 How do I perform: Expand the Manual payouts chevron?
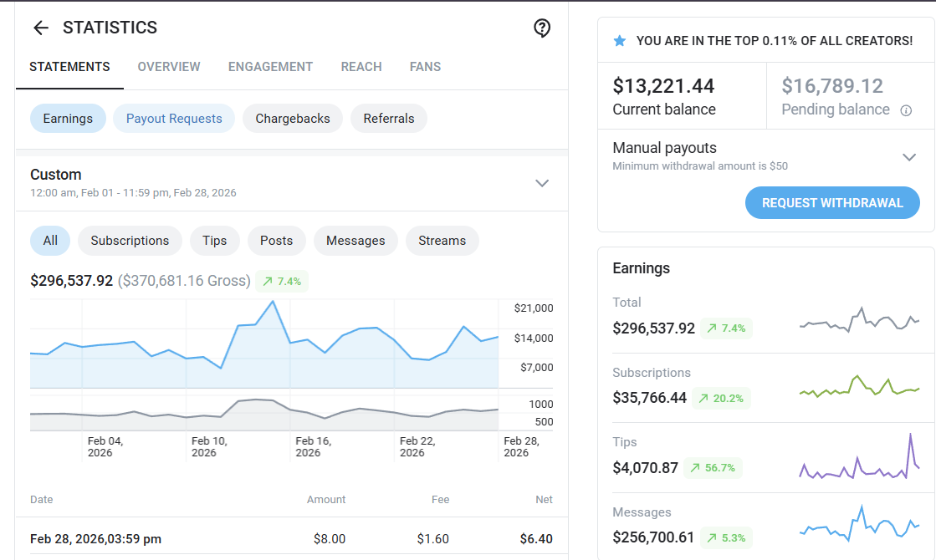click(909, 157)
